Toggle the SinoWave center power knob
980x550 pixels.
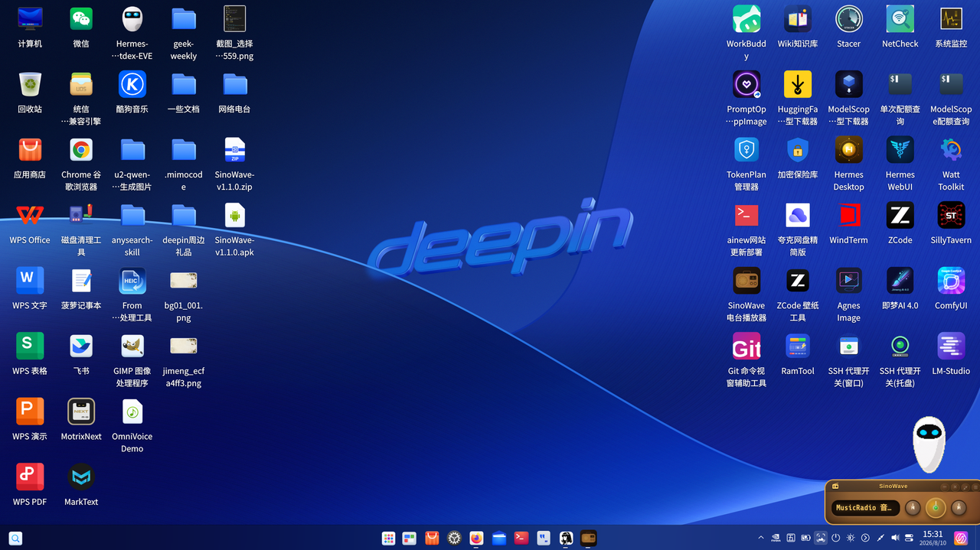935,508
